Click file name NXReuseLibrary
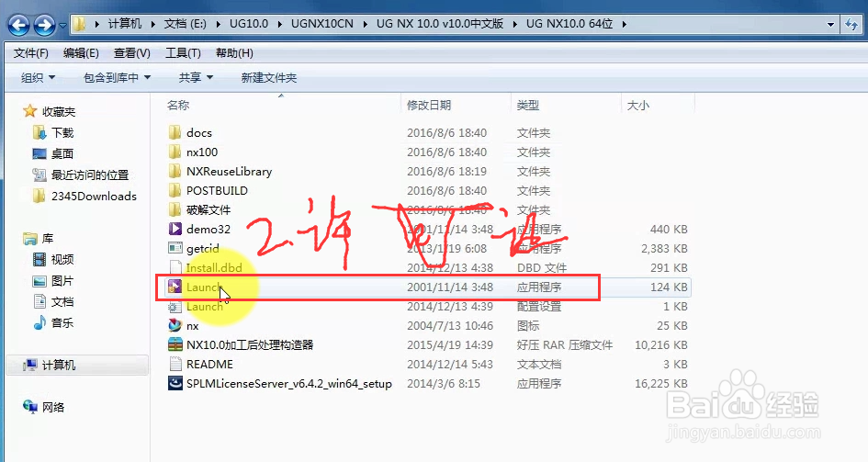This screenshot has height=462, width=868. [x=230, y=171]
